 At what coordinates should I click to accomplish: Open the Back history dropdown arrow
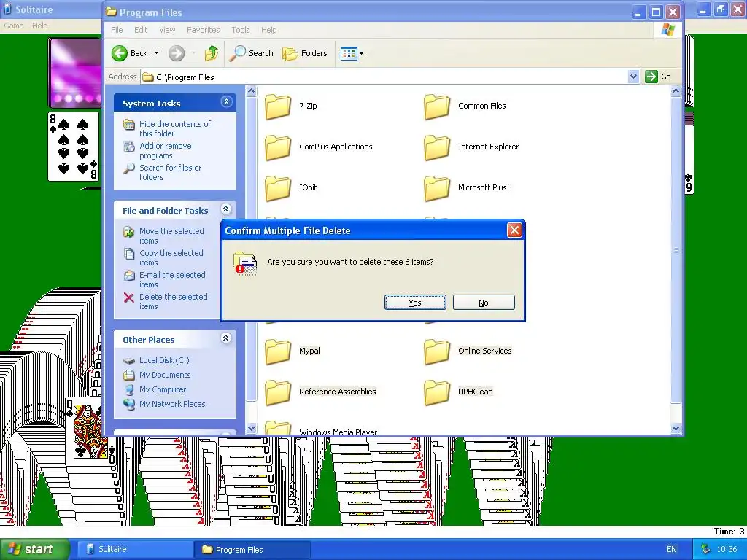click(x=156, y=53)
